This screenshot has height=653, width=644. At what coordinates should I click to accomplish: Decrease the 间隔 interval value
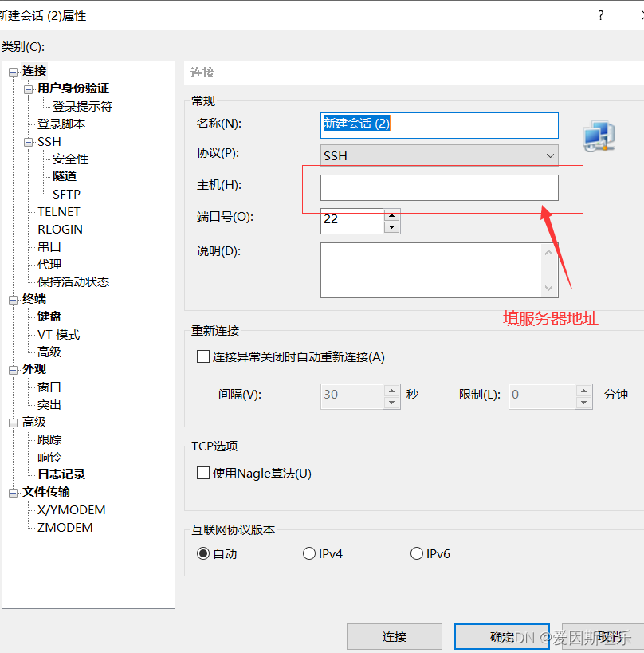(x=391, y=403)
